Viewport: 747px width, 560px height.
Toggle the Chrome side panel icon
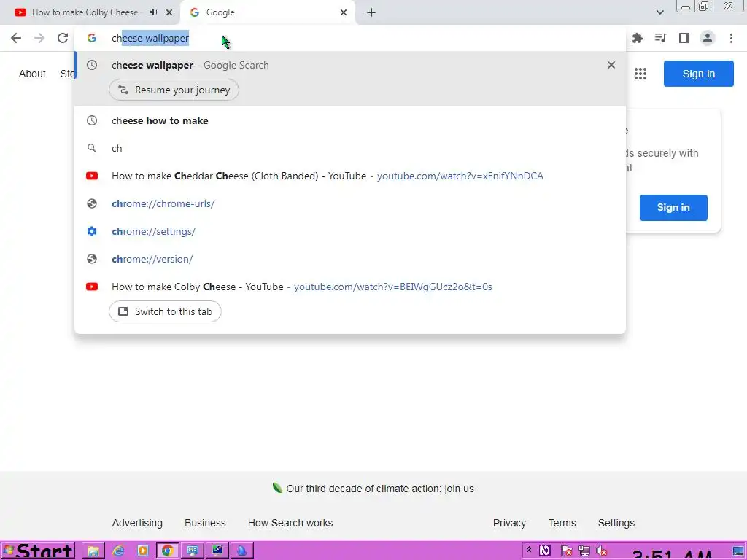684,38
